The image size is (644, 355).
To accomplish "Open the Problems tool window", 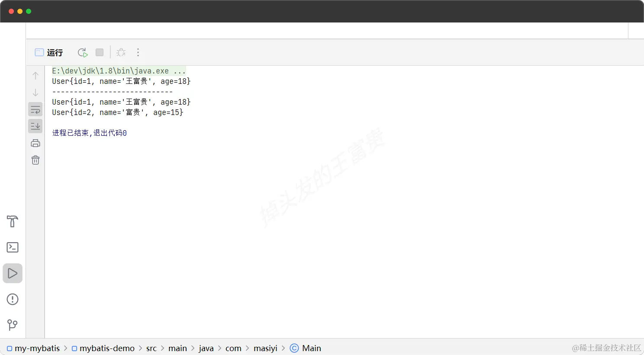I will pyautogui.click(x=13, y=299).
